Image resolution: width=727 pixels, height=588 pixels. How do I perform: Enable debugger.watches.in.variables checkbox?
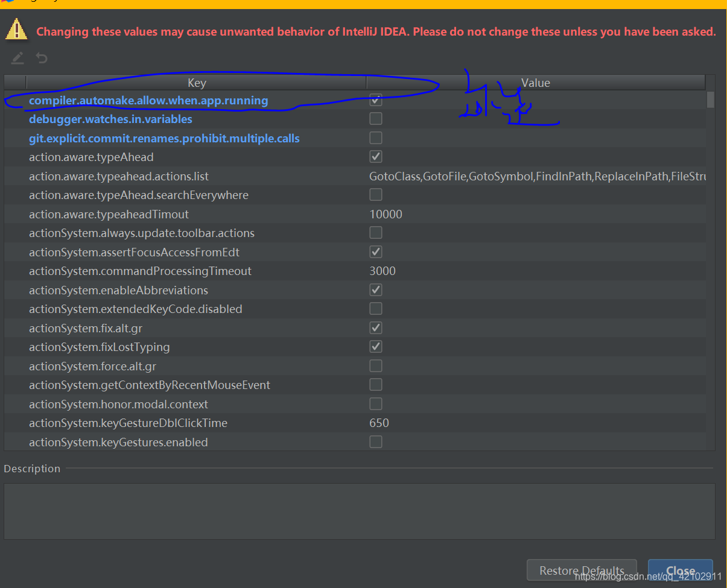375,119
